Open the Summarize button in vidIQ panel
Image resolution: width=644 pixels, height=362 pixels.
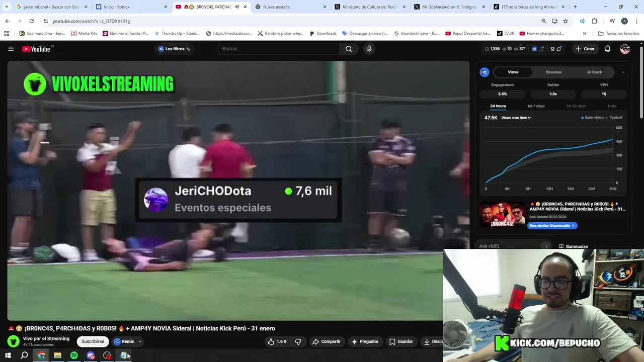click(573, 246)
